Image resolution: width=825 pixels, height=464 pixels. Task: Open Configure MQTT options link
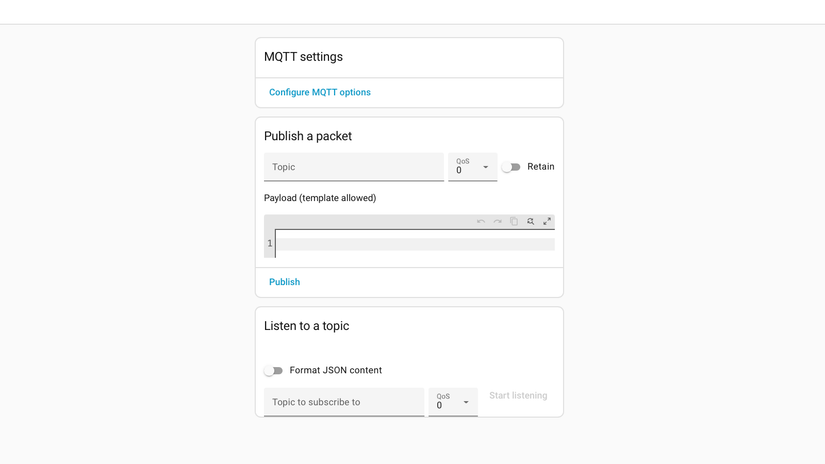(x=320, y=93)
